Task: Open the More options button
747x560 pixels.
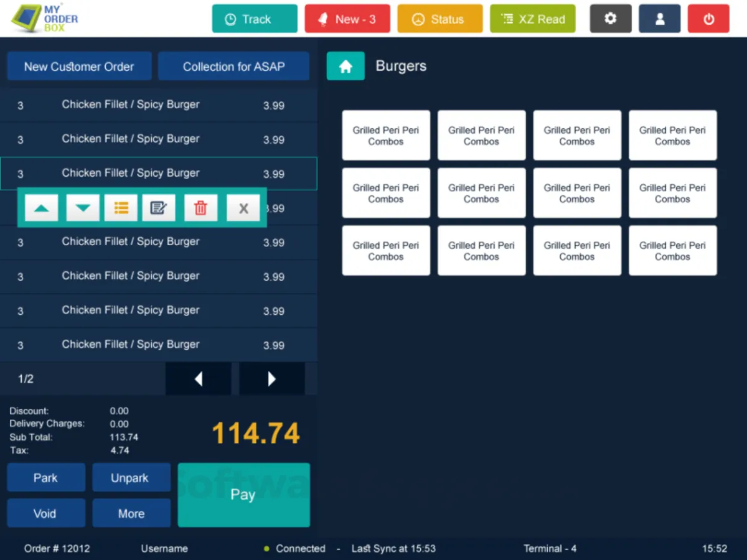Action: (x=131, y=513)
